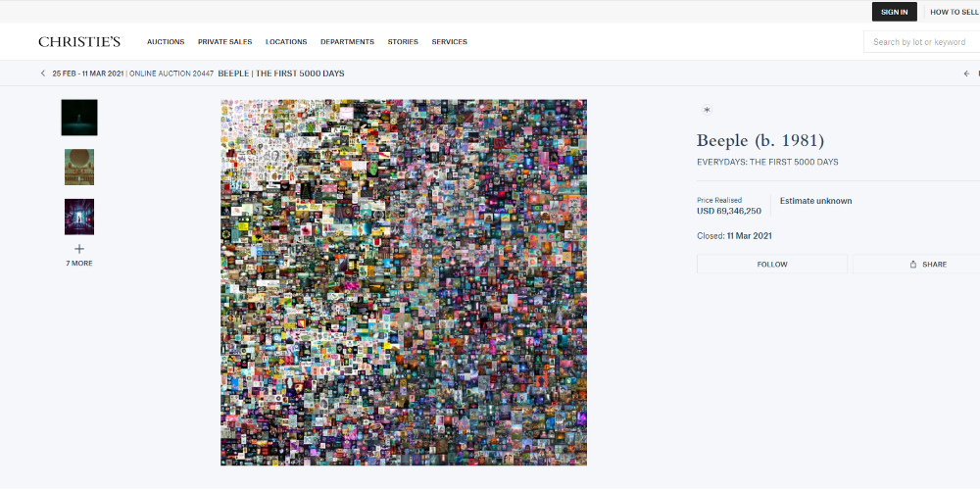Click the FOLLOW button
Viewport: 980px width, 490px height.
tap(772, 265)
